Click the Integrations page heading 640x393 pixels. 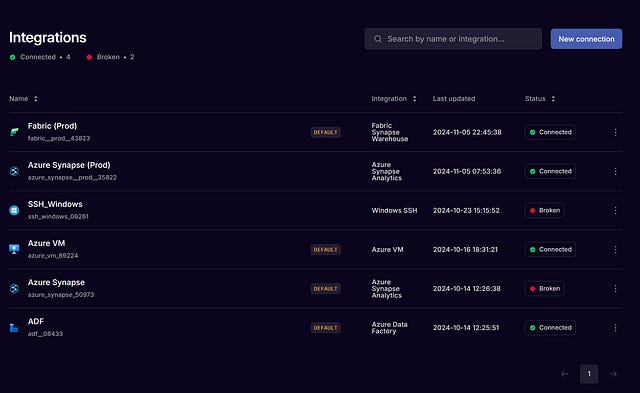[x=48, y=38]
